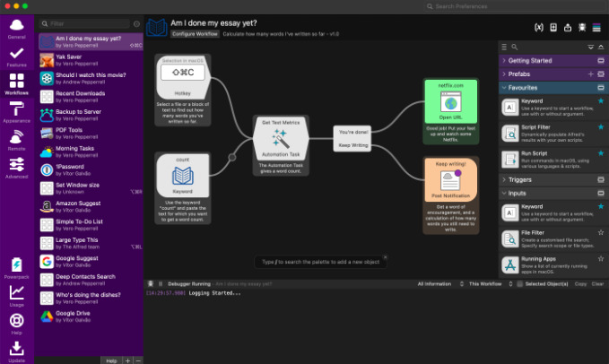
Task: Expand the Getting Started section
Action: tap(504, 61)
